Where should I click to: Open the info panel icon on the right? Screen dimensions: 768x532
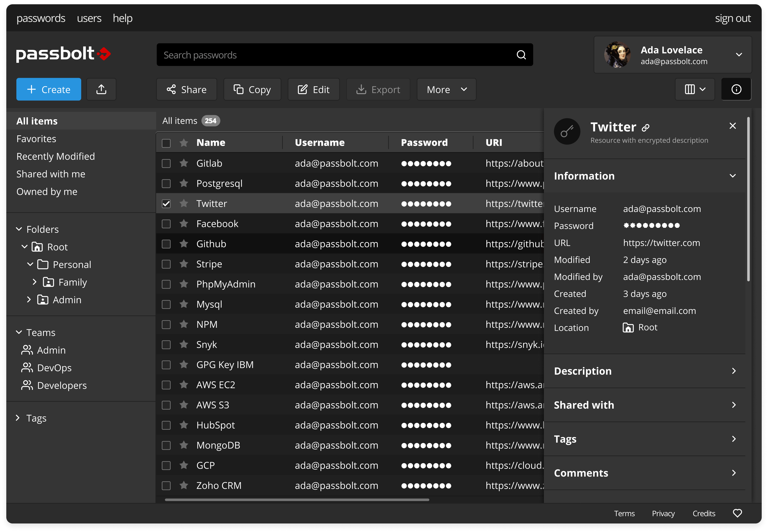(x=736, y=89)
